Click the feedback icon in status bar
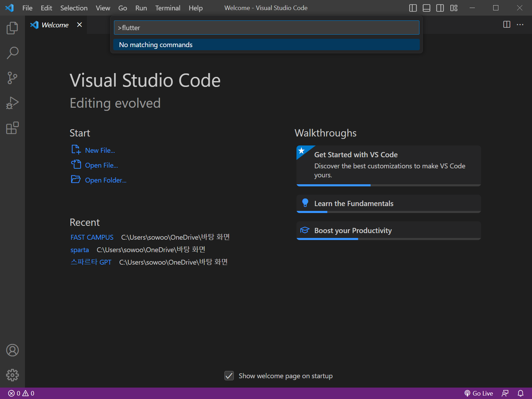The image size is (532, 399). (x=505, y=393)
